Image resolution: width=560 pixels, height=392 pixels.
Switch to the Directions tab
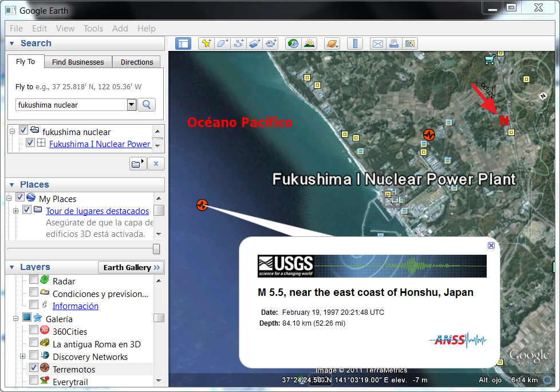coord(137,62)
